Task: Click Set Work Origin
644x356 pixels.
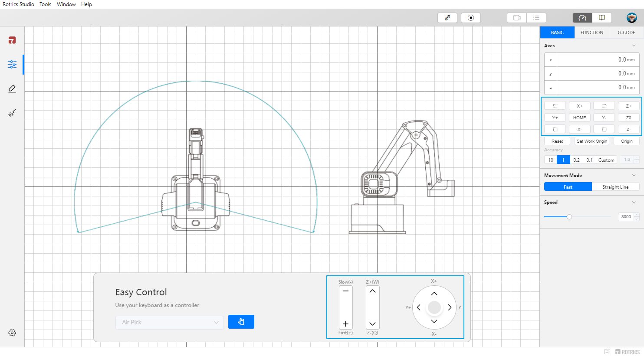Action: click(x=592, y=141)
